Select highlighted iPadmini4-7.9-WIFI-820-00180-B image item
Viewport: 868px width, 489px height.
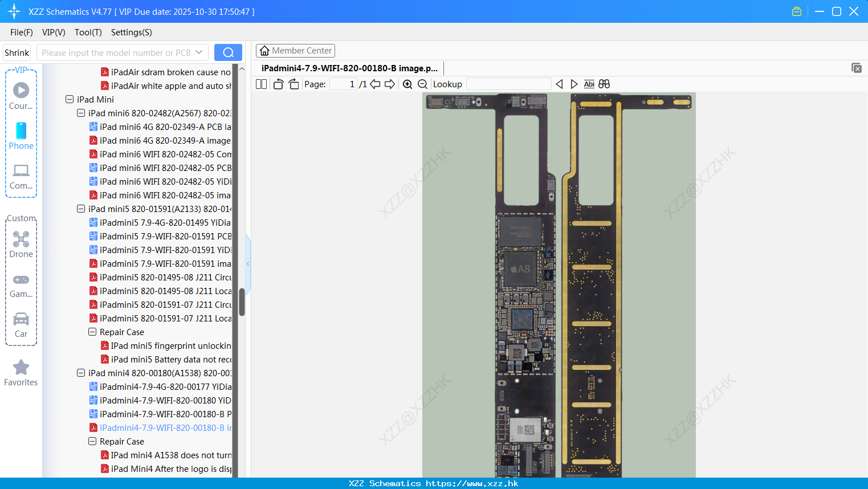click(160, 427)
